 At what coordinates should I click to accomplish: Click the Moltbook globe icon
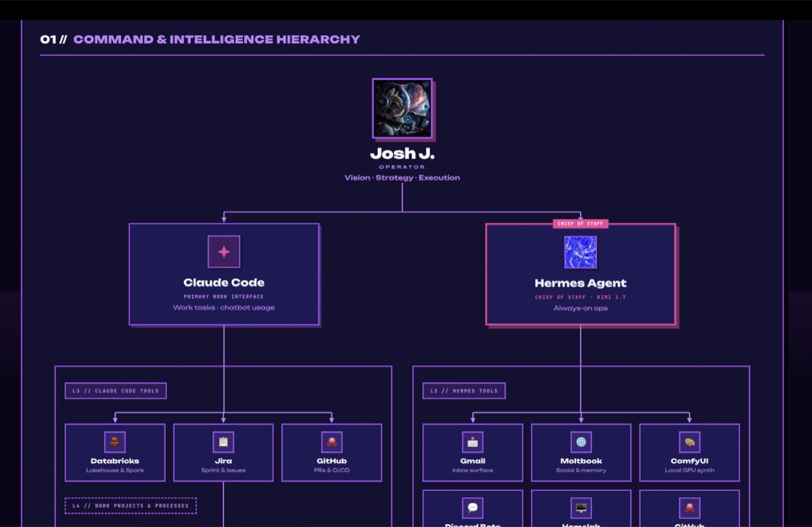pyautogui.click(x=581, y=442)
